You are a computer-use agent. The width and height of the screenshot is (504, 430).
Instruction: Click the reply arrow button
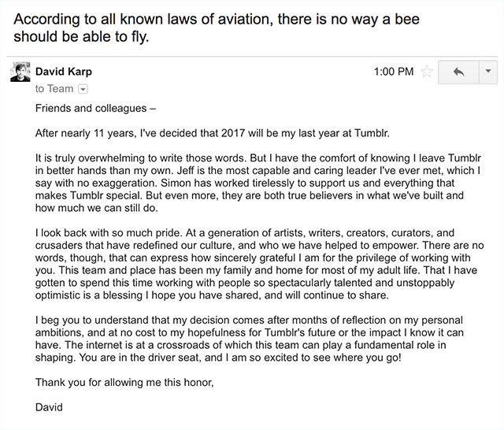[457, 72]
